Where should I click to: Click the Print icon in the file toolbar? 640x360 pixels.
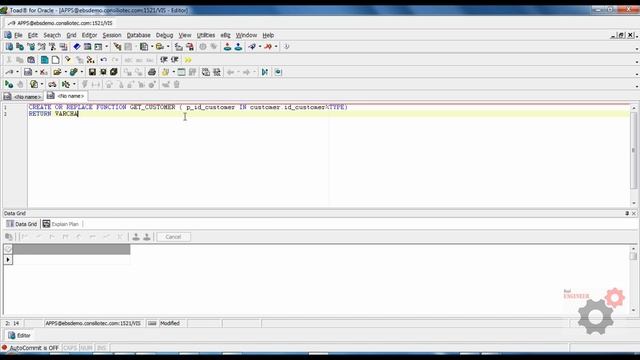152,72
